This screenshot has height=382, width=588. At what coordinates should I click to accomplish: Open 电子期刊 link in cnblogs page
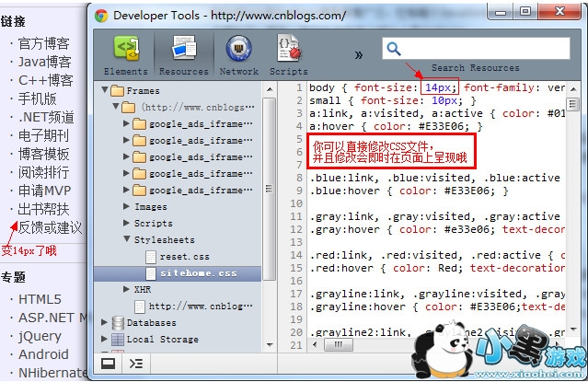pos(44,135)
